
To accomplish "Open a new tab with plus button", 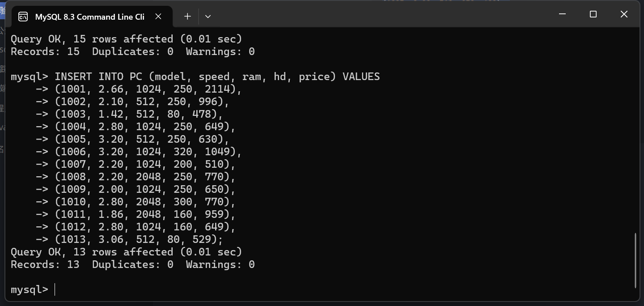I will (187, 16).
